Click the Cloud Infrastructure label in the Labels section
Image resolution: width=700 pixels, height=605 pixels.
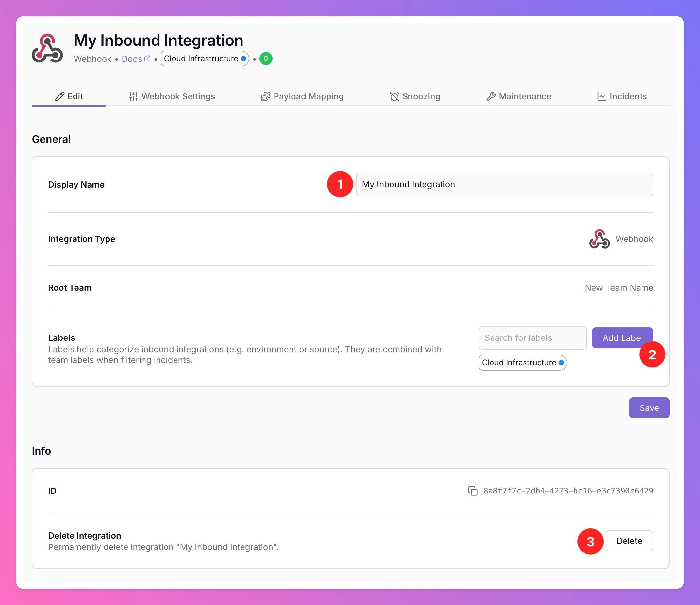[x=519, y=363]
